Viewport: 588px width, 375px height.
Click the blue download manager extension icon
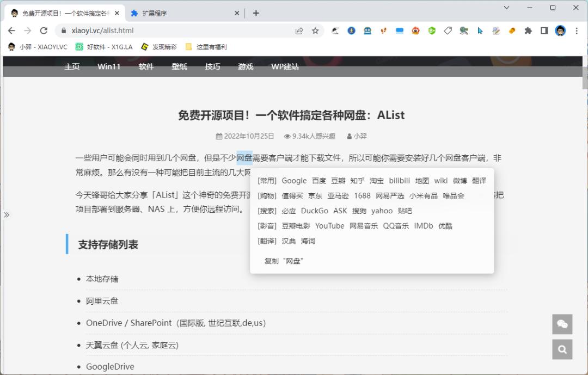pyautogui.click(x=351, y=31)
